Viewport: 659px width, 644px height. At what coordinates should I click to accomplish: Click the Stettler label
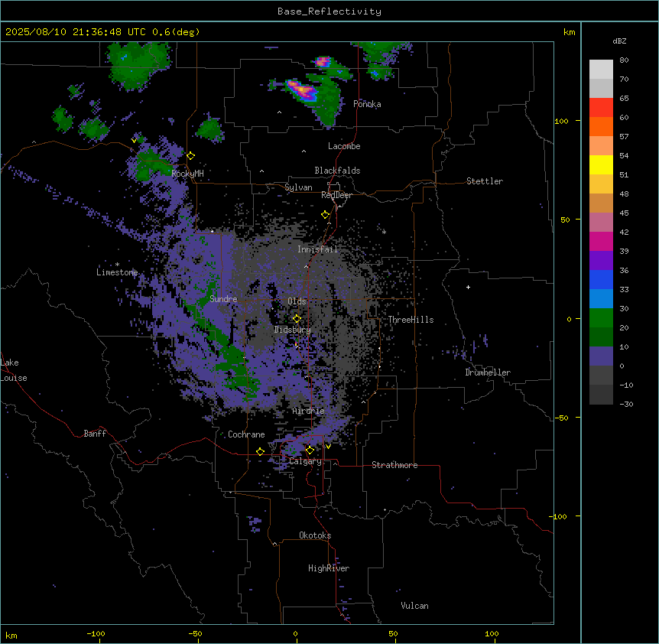485,181
